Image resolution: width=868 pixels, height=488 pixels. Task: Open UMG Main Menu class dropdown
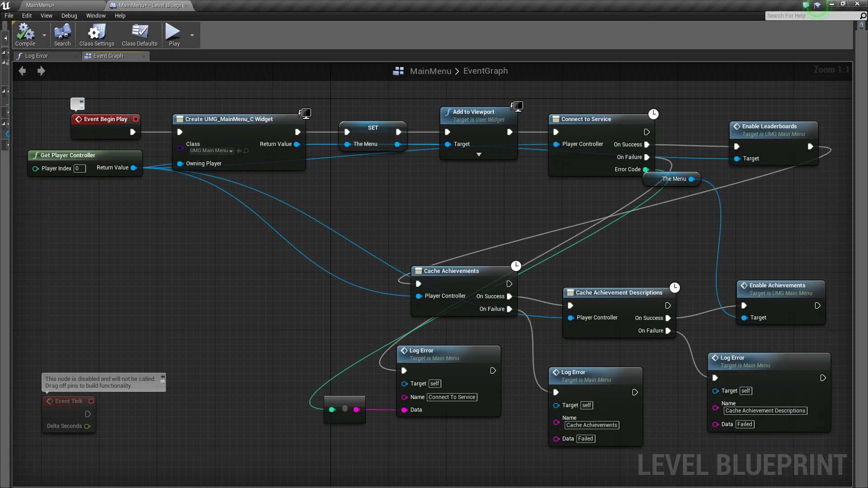(x=211, y=151)
